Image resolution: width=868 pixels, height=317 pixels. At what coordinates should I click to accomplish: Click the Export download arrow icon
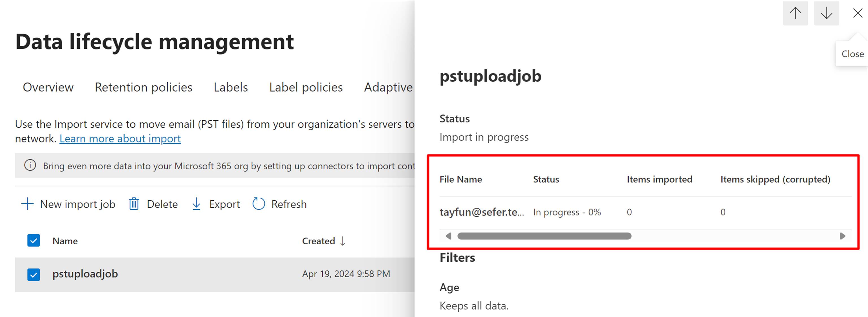tap(196, 204)
